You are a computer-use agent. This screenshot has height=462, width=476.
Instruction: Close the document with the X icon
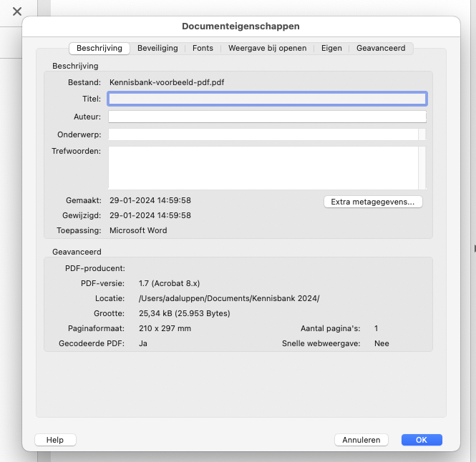pyautogui.click(x=17, y=11)
